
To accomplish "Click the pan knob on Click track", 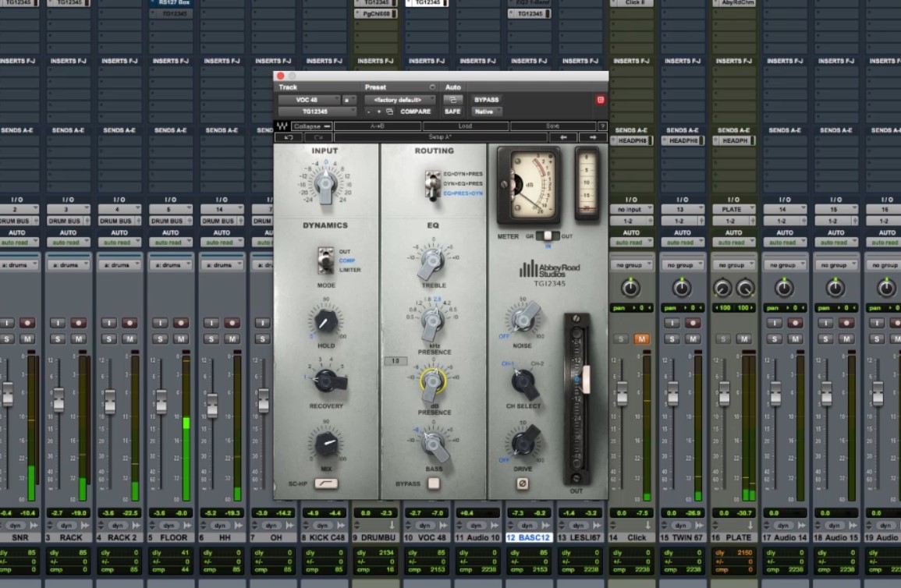I will pyautogui.click(x=630, y=288).
